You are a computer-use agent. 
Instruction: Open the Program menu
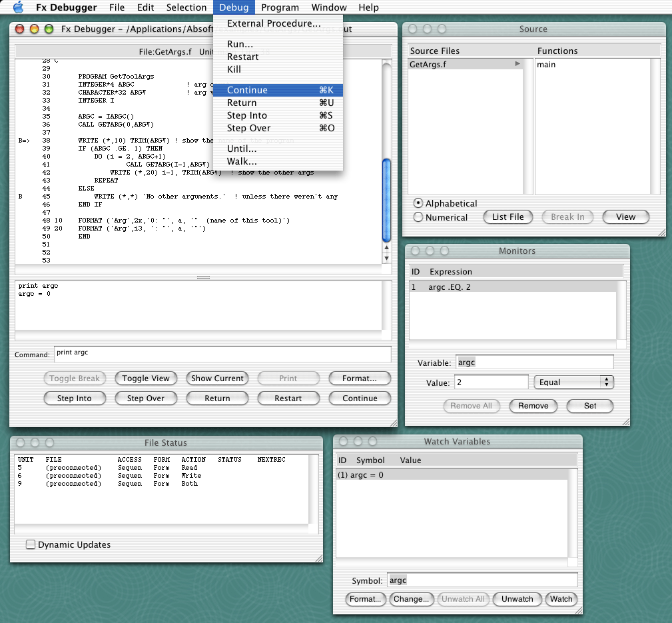280,7
